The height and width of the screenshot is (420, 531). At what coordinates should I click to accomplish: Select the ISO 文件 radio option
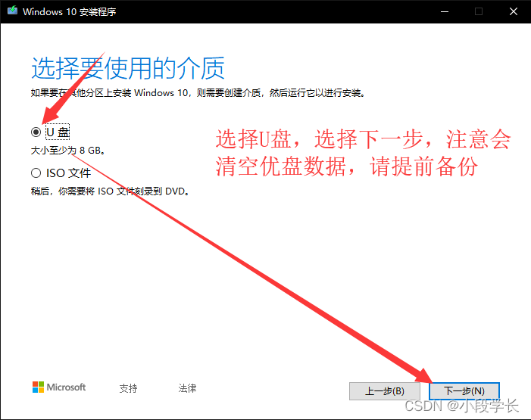click(36, 173)
